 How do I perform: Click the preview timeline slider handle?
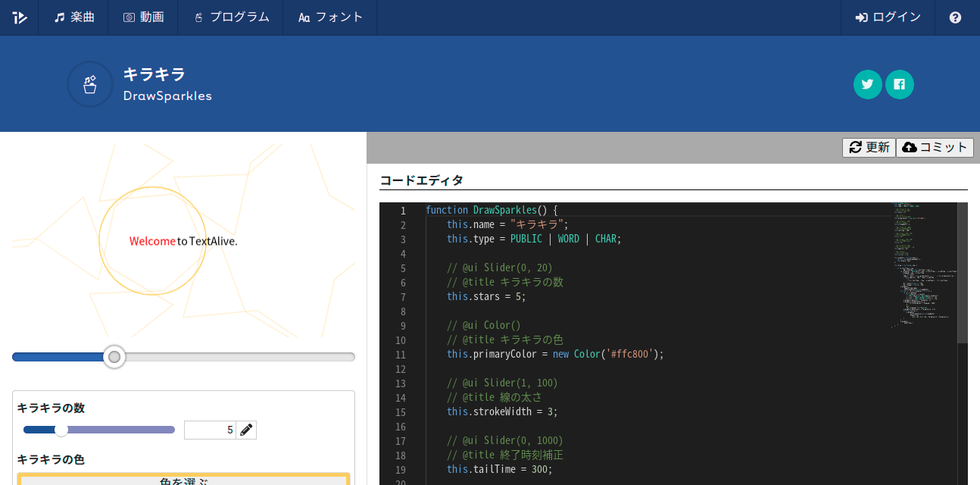coord(114,357)
